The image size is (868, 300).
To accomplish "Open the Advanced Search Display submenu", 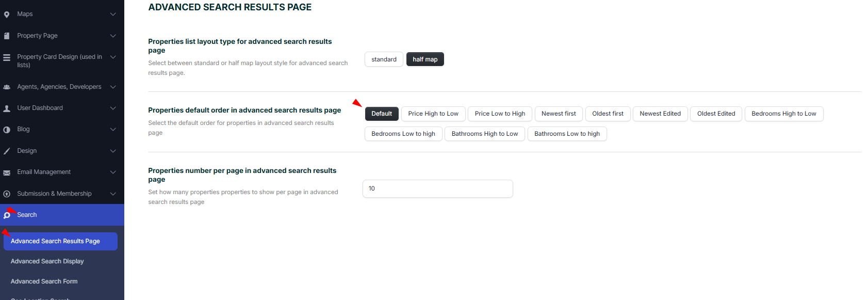I will [47, 261].
